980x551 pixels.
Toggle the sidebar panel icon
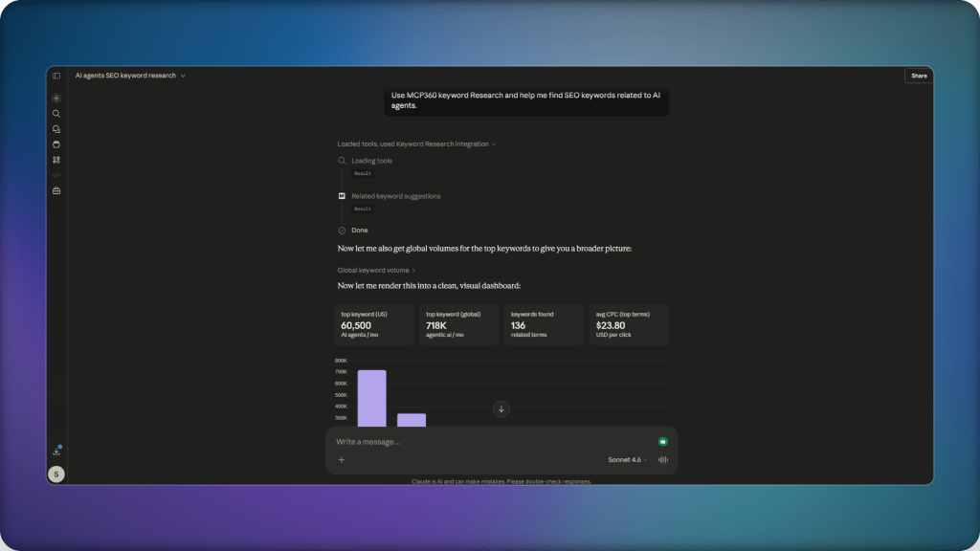click(56, 76)
